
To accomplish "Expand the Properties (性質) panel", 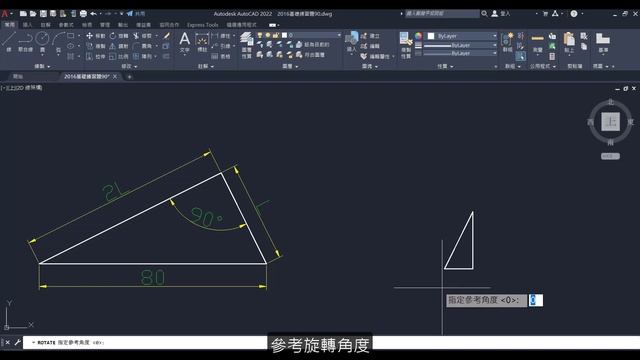I will tap(445, 66).
